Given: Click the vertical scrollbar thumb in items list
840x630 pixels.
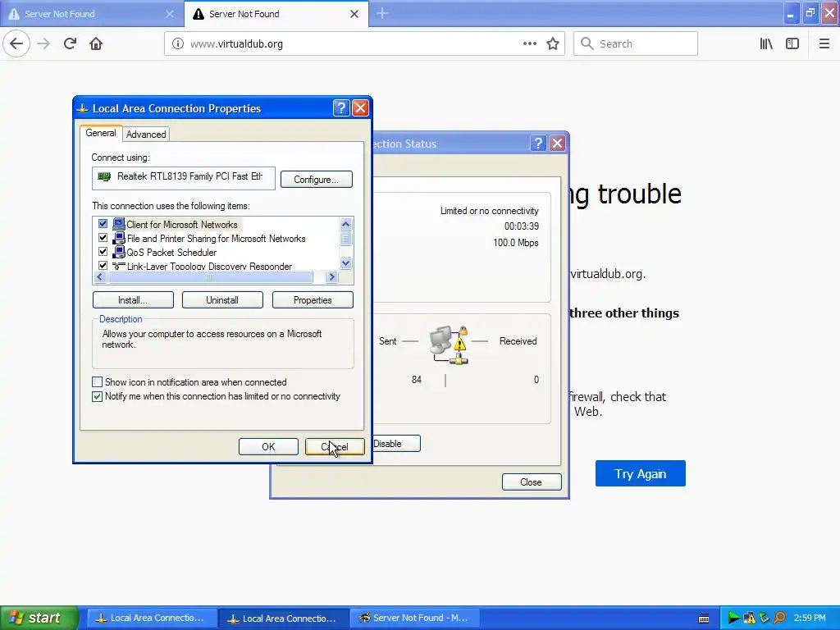Looking at the screenshot, I should (x=345, y=239).
